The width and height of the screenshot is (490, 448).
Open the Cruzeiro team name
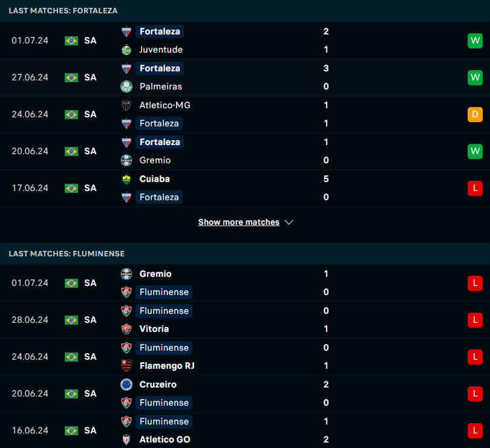click(x=158, y=385)
